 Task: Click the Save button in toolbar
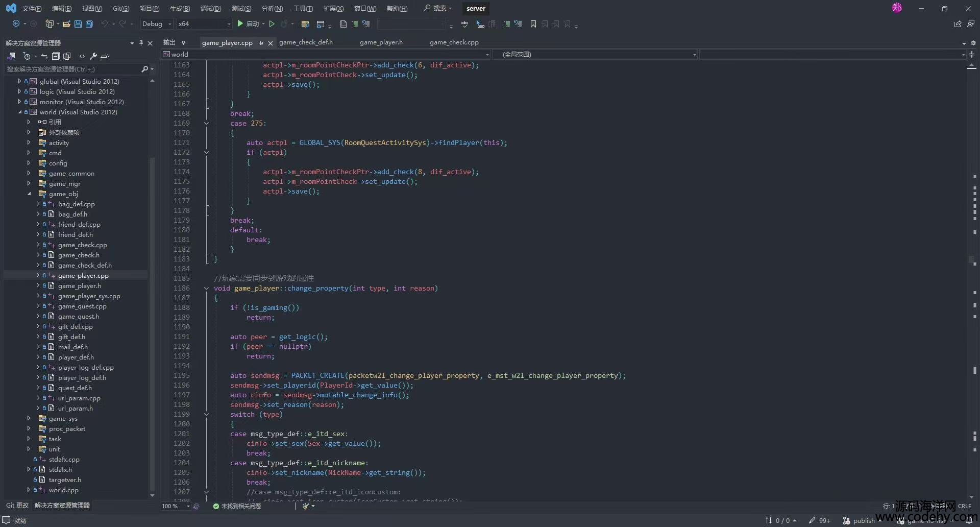point(78,24)
